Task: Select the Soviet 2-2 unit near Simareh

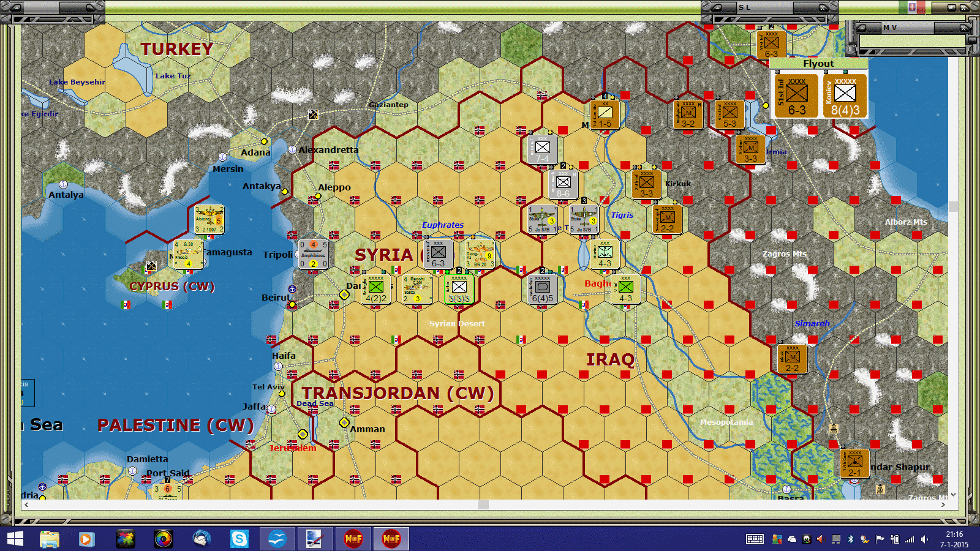Action: click(792, 359)
